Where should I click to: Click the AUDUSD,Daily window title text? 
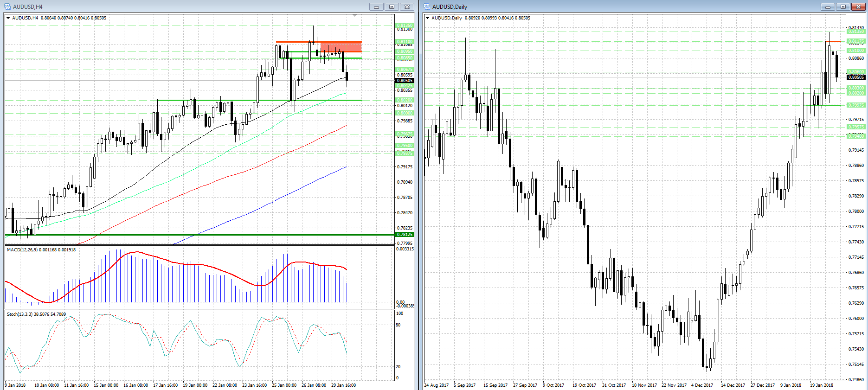click(x=450, y=6)
